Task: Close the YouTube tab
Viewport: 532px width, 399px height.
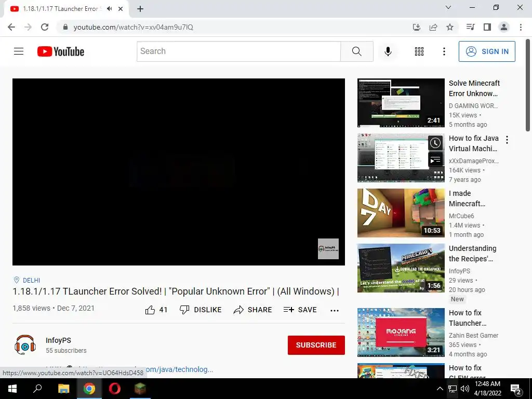Action: (x=121, y=9)
